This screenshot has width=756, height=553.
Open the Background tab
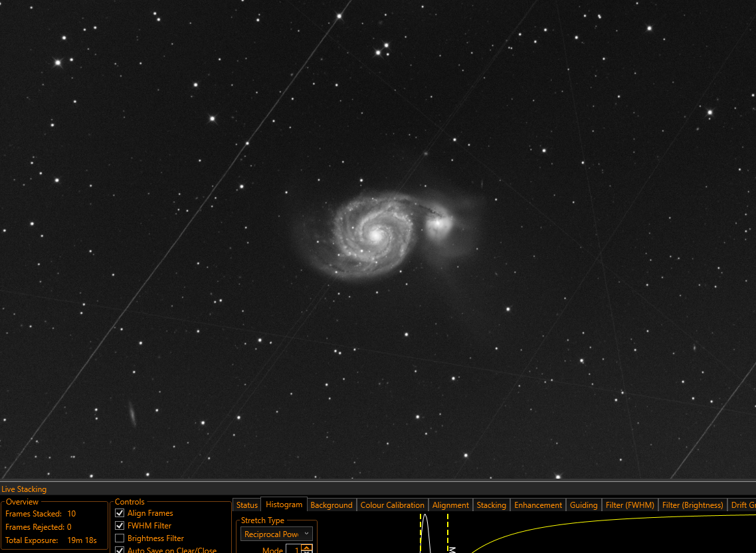[x=331, y=505]
